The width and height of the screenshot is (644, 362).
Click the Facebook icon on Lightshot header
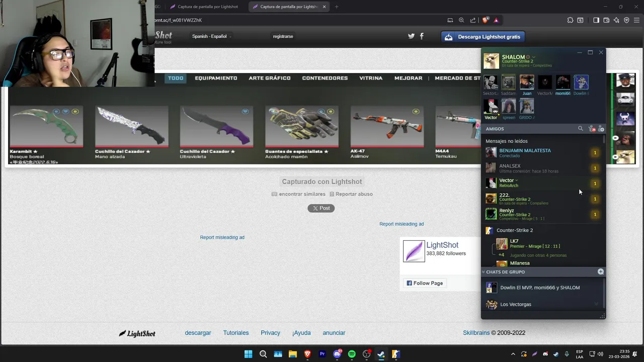point(422,36)
